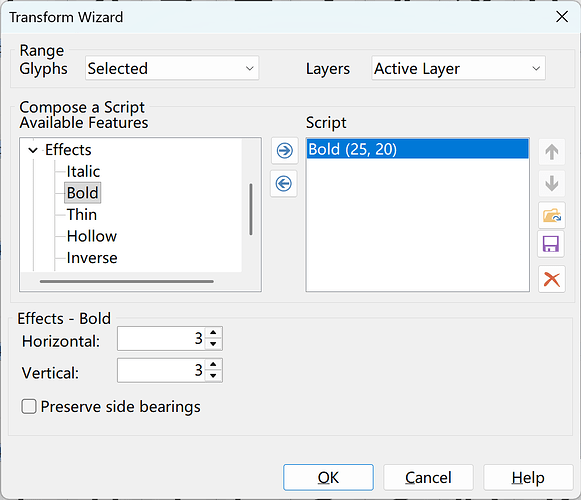Move script item down with down arrow
Viewport: 581px width, 500px height.
(552, 183)
